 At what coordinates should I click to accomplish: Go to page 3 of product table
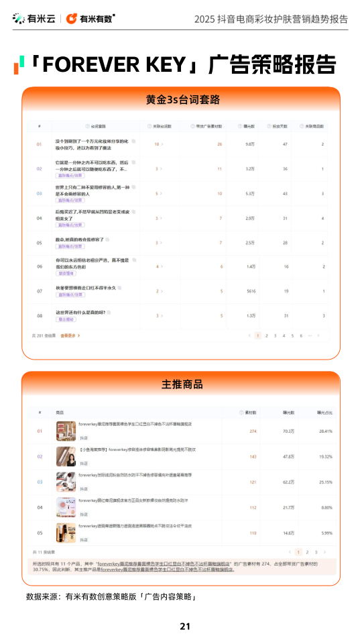point(316,552)
